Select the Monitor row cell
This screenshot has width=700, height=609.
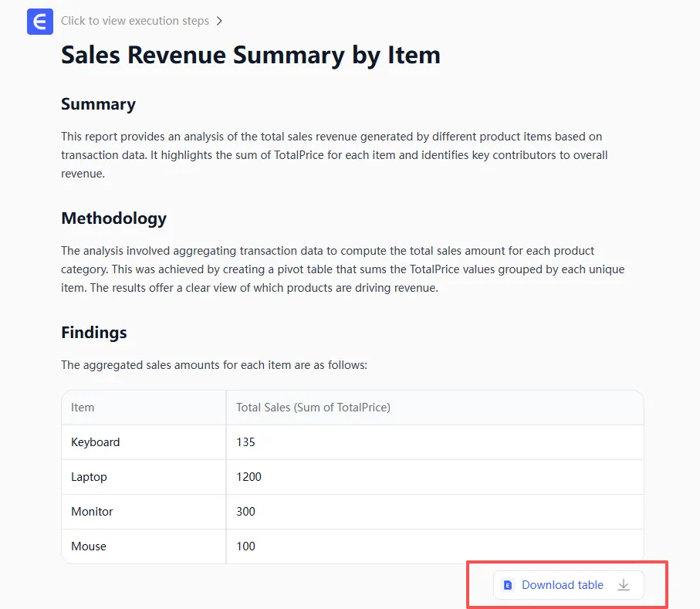coord(92,512)
